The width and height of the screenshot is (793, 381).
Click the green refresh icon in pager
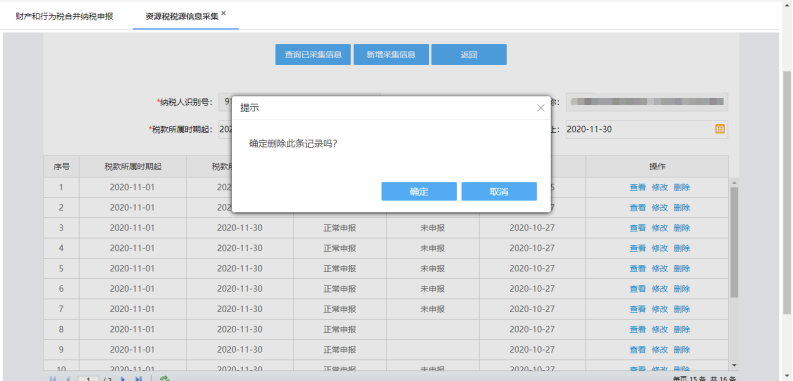point(164,378)
